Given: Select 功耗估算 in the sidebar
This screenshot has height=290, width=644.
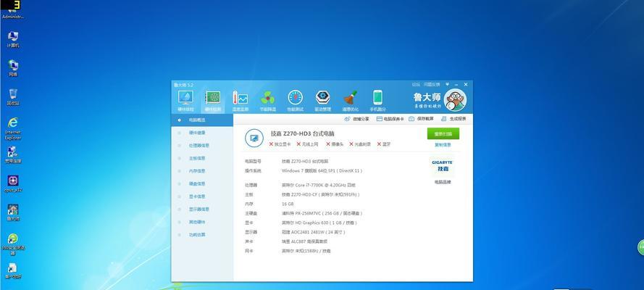Looking at the screenshot, I should click(x=202, y=235).
